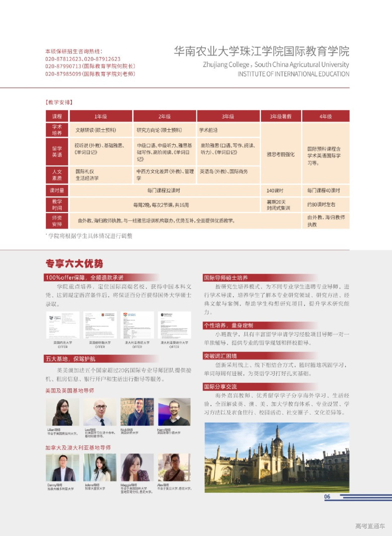The height and width of the screenshot is (536, 392).
Task: Select the photo captioned Leo导师
Action: pos(100,412)
